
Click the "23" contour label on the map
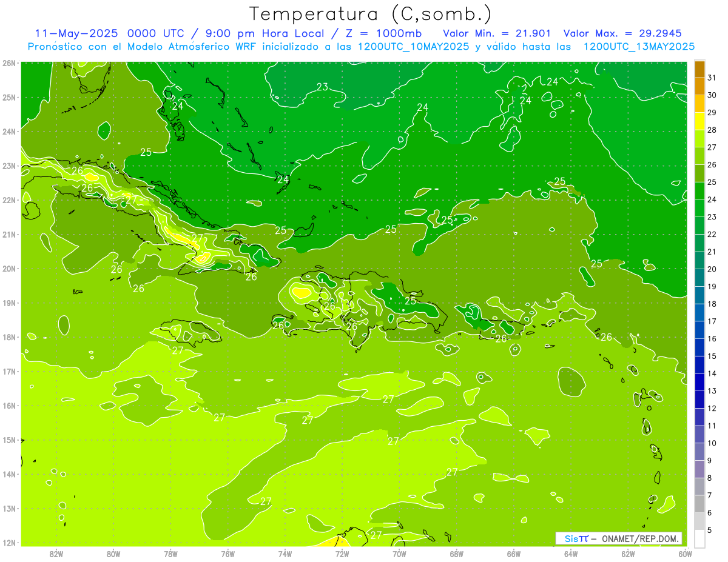322,87
